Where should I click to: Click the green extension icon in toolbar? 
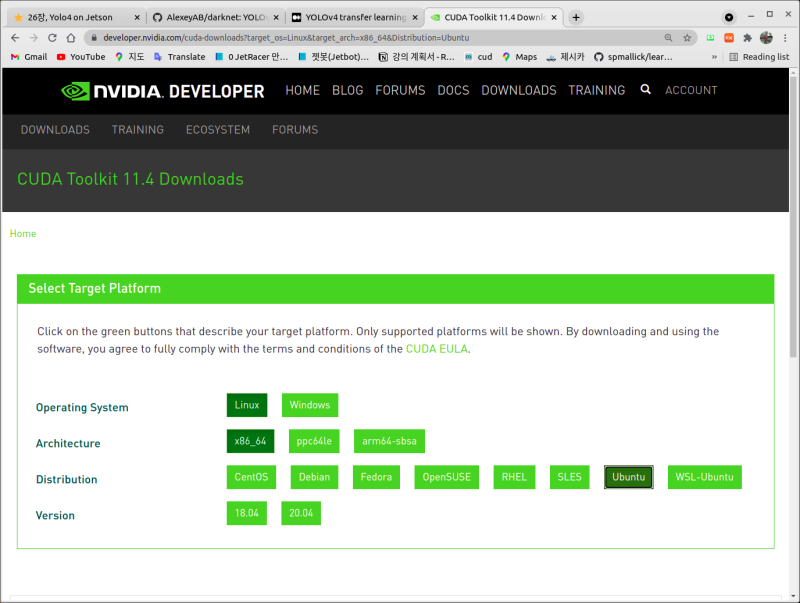coord(710,38)
